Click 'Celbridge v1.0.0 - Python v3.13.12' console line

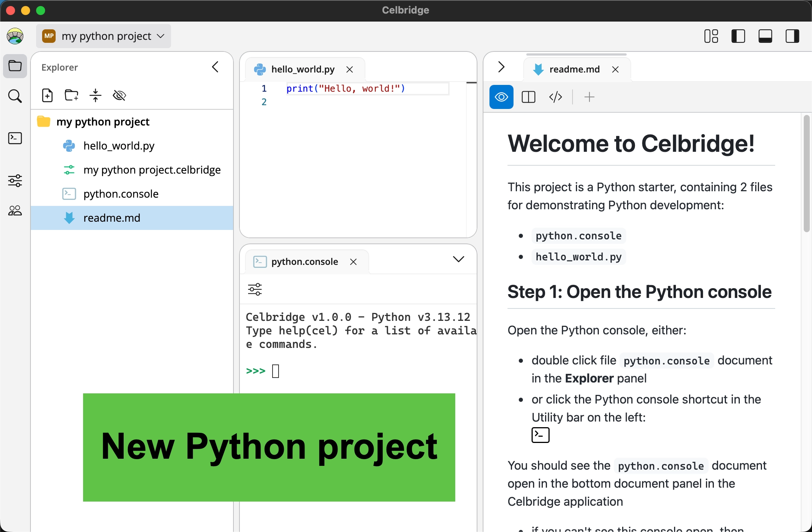click(x=358, y=317)
